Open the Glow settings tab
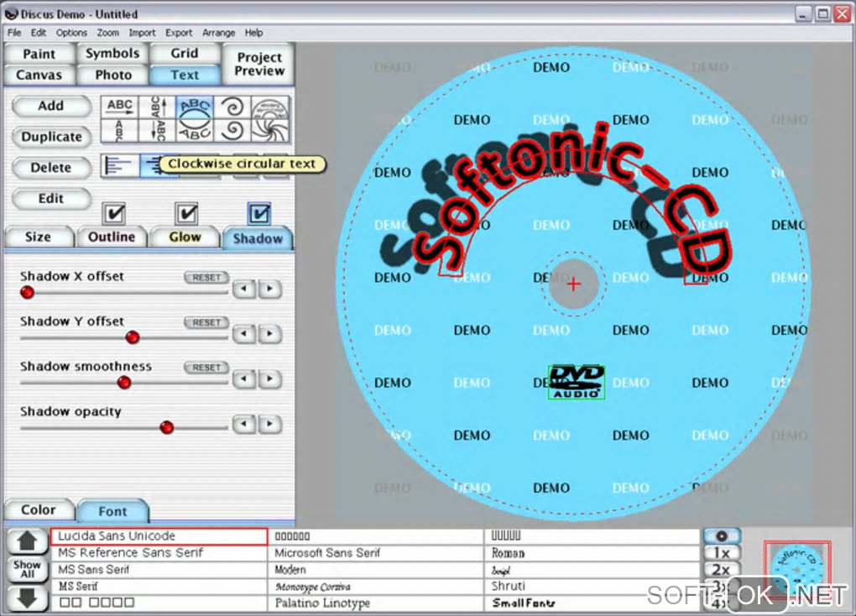The width and height of the screenshot is (856, 616). (x=185, y=237)
